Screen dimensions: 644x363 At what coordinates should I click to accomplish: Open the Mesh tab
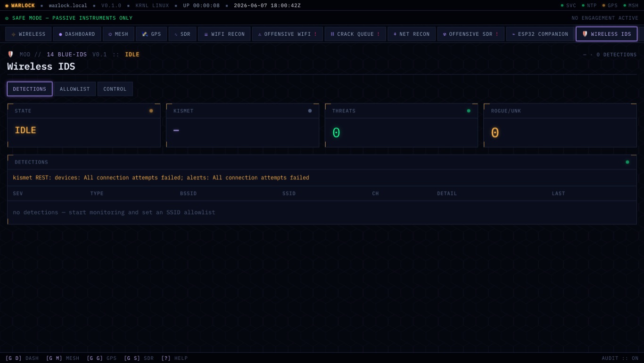pos(118,34)
